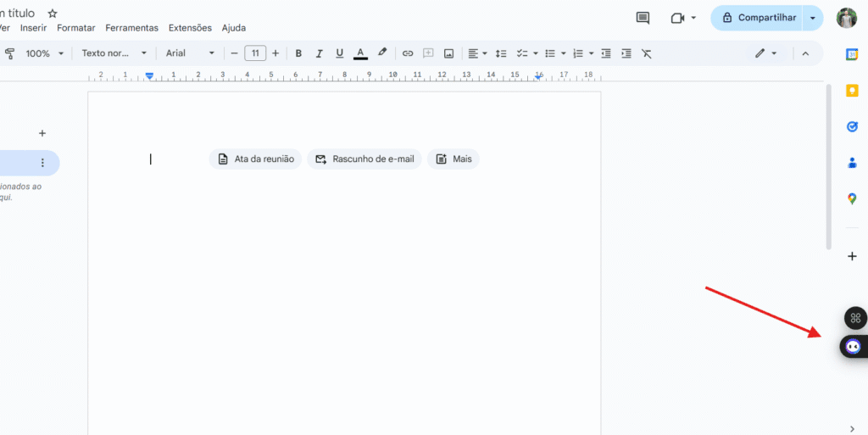The width and height of the screenshot is (868, 435).
Task: Toggle underline text formatting
Action: tap(340, 53)
